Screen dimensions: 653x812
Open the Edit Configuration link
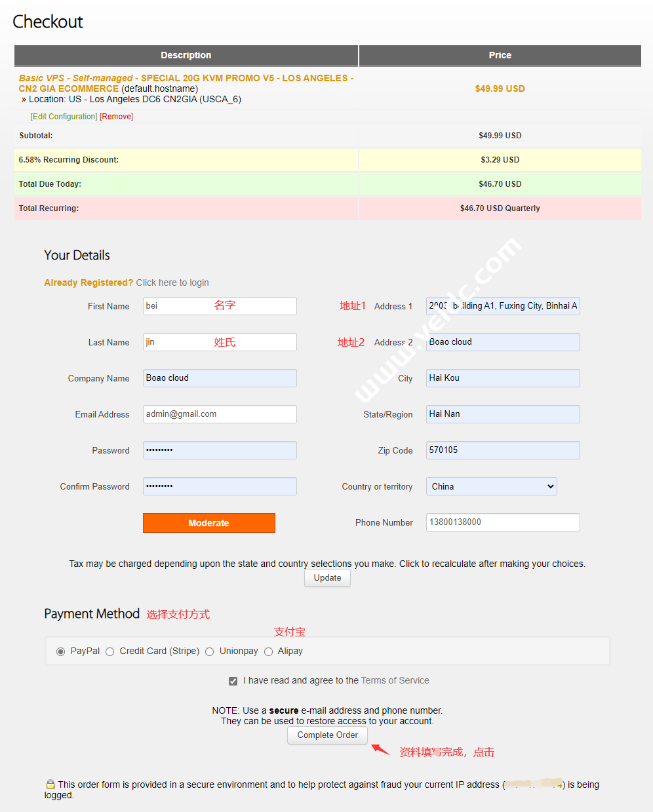(x=64, y=117)
